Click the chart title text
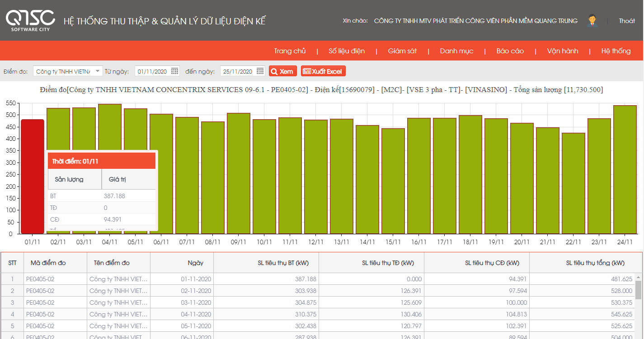644x339 pixels. coord(322,90)
